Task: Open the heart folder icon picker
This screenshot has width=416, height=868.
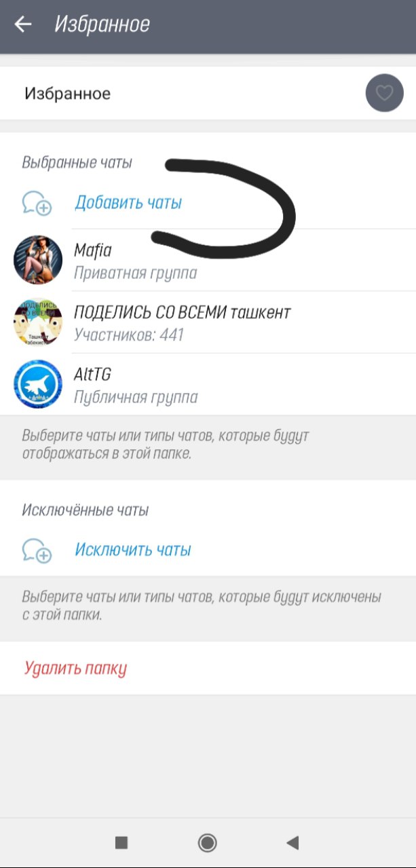Action: [x=384, y=93]
